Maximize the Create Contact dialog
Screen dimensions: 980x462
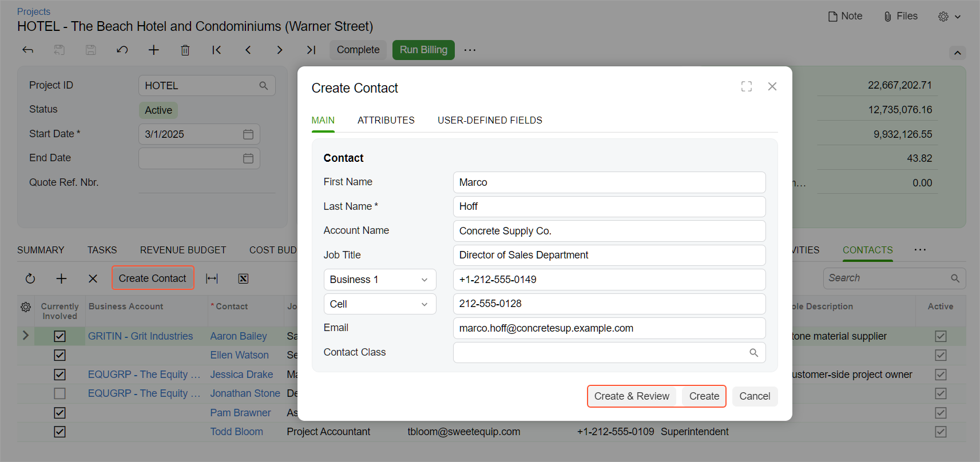(746, 86)
